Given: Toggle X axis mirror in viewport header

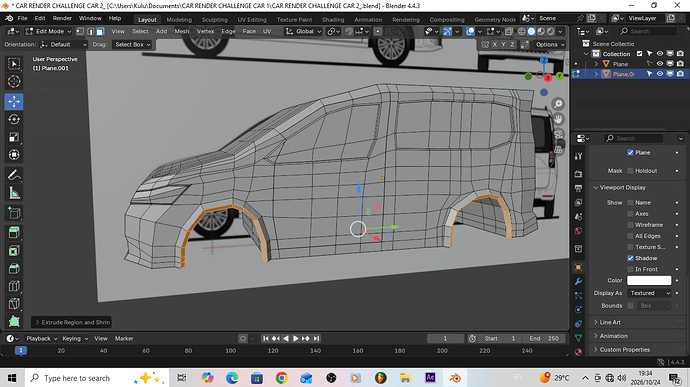Looking at the screenshot, I should click(495, 44).
